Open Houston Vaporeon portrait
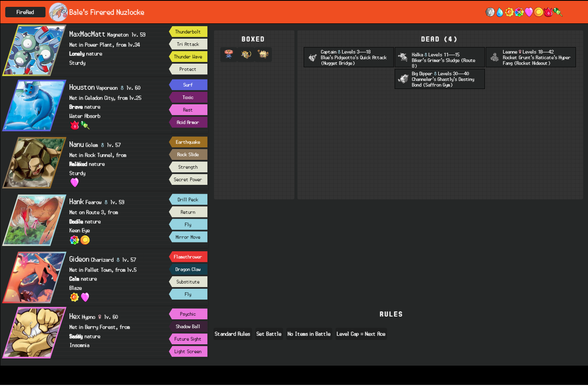 (x=34, y=106)
